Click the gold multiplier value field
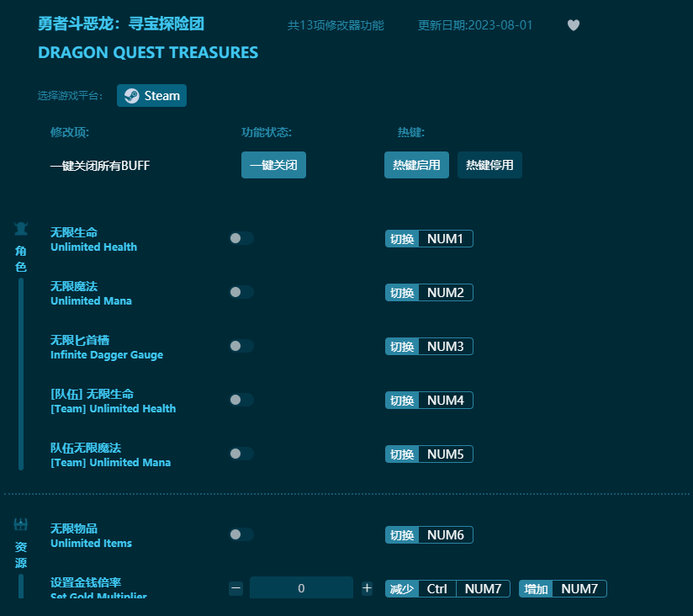The width and height of the screenshot is (693, 616). 301,588
